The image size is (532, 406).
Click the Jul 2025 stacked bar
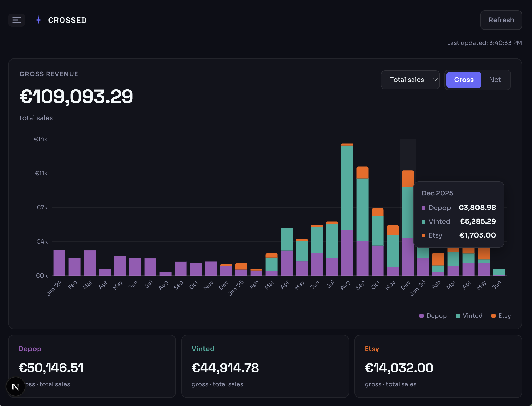(332, 248)
